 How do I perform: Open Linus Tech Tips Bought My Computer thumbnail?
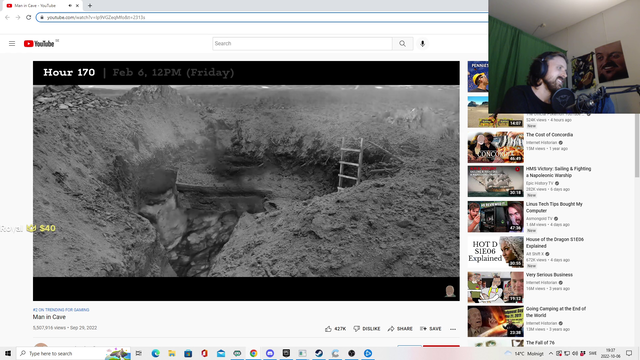[496, 216]
